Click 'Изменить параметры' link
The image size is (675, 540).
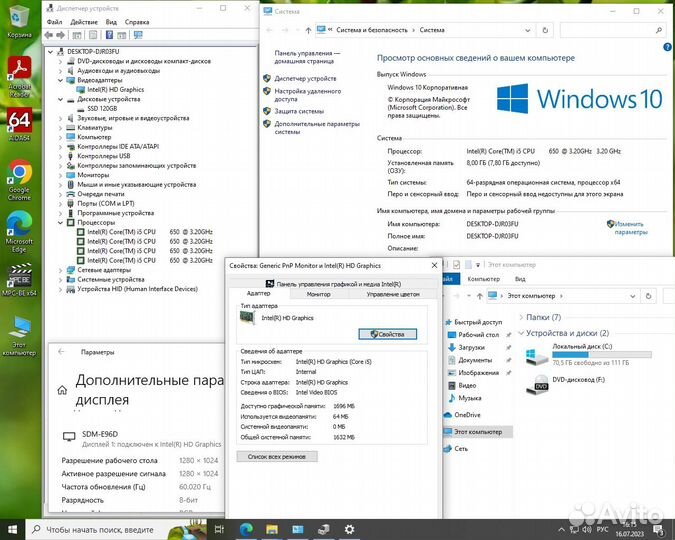click(x=630, y=228)
